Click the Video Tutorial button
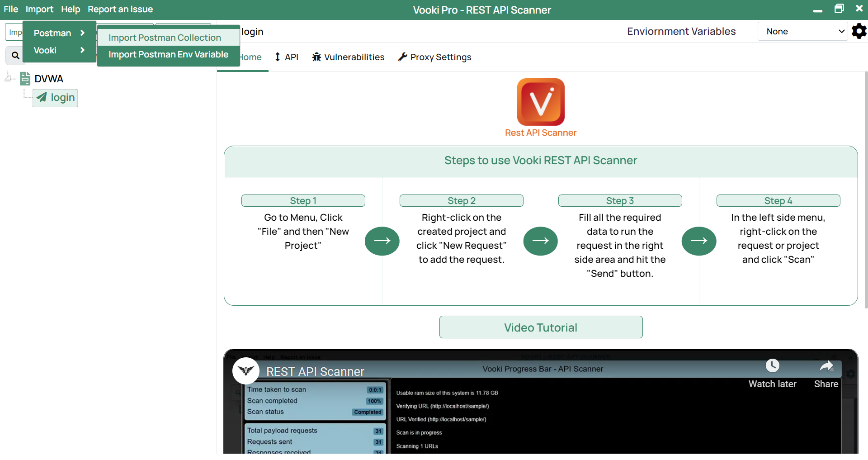The height and width of the screenshot is (460, 868). tap(541, 327)
